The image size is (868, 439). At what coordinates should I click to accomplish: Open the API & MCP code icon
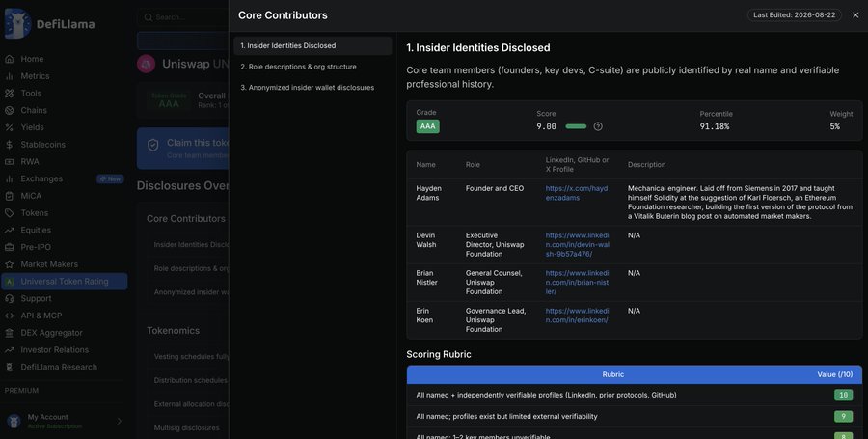10,316
